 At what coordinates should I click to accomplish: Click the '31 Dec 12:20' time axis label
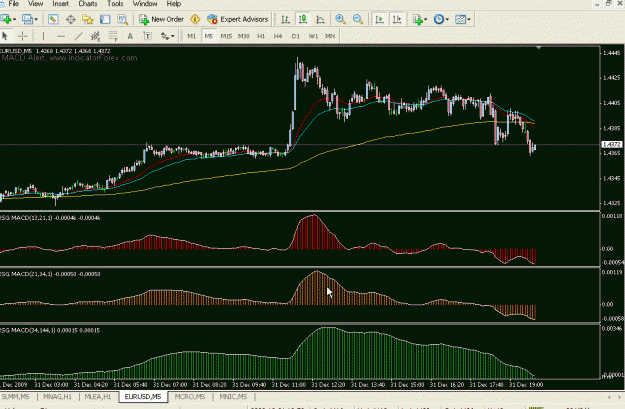(328, 385)
